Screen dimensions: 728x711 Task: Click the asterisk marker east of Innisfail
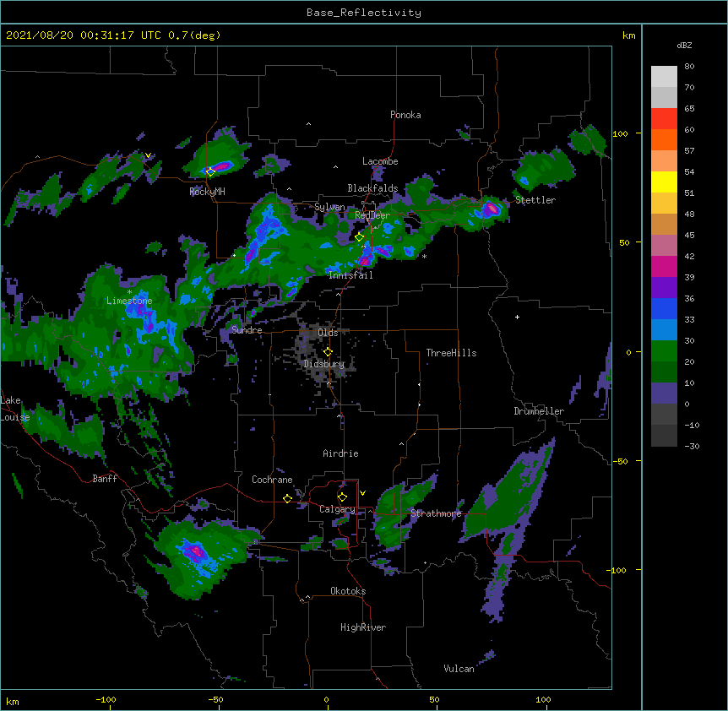(x=424, y=257)
